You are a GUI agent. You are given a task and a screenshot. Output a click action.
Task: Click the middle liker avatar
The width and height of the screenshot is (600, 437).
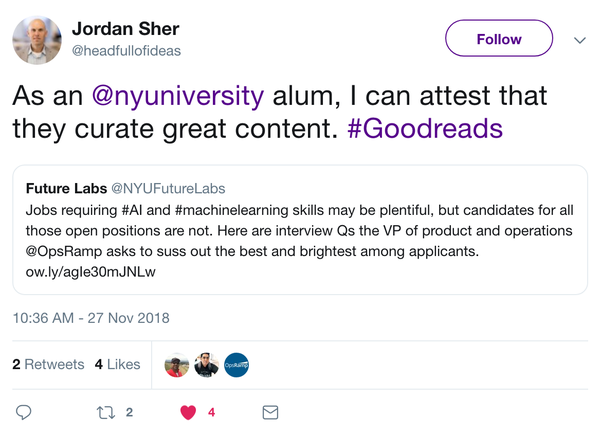(207, 366)
